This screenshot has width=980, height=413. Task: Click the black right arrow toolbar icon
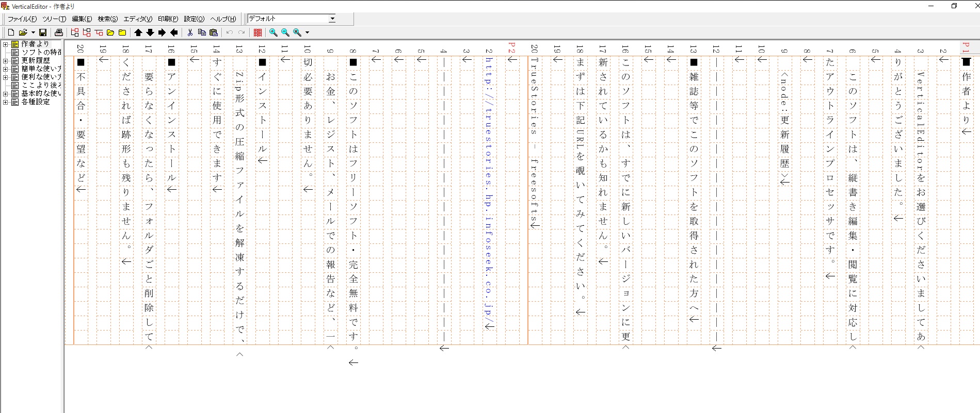(162, 32)
